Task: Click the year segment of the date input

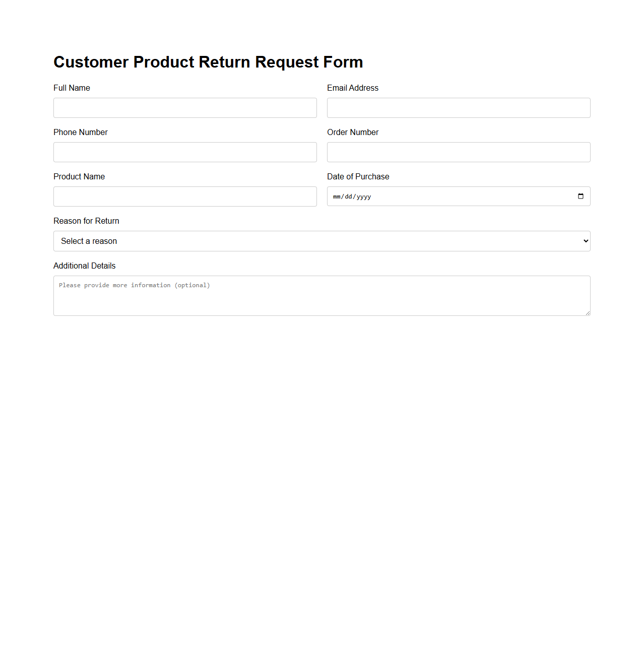Action: click(x=364, y=196)
